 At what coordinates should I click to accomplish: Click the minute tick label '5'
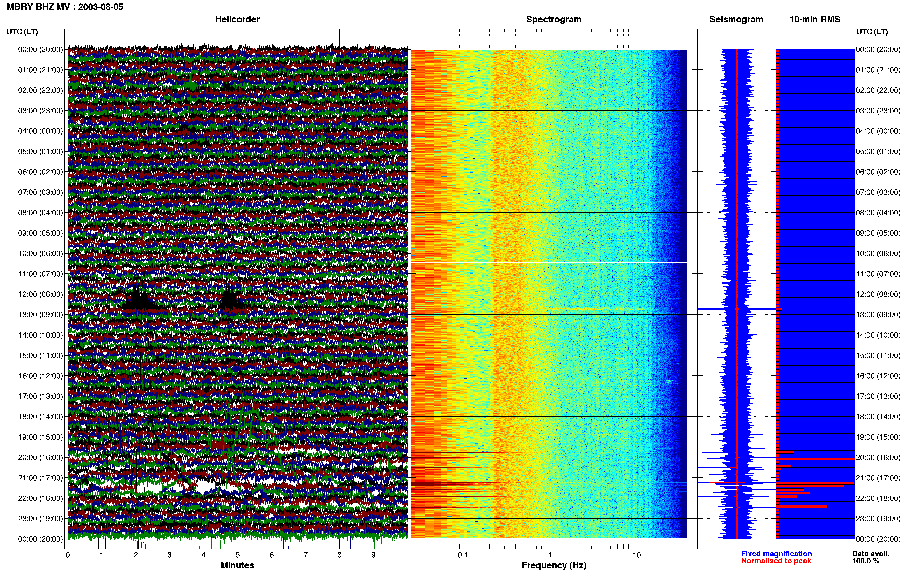[x=238, y=555]
